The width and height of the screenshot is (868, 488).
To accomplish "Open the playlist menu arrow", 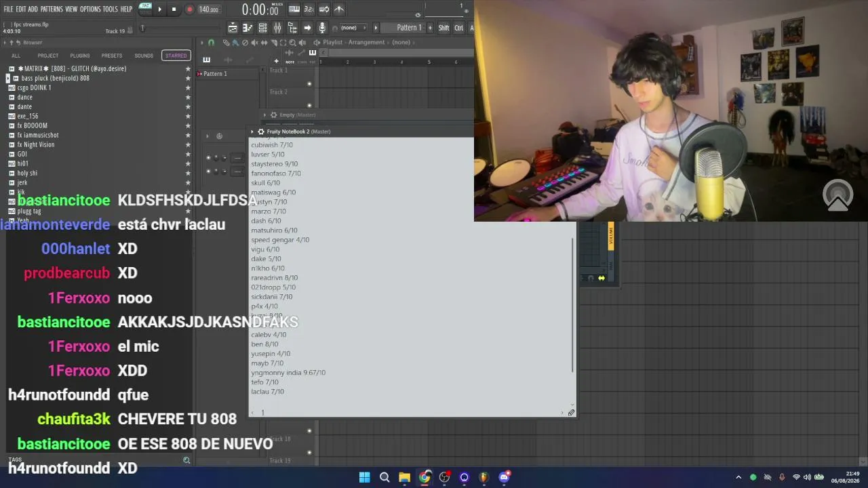I will tap(201, 43).
